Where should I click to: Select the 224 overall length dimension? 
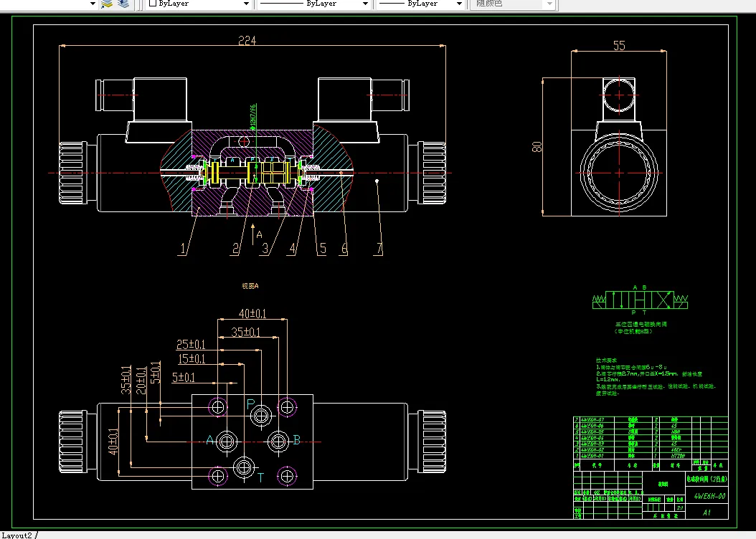(247, 41)
